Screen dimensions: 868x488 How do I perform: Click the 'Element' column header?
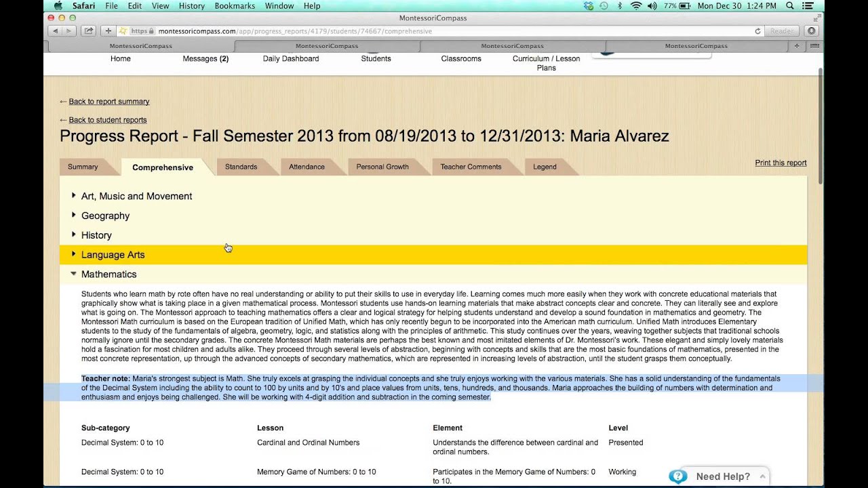coord(448,428)
